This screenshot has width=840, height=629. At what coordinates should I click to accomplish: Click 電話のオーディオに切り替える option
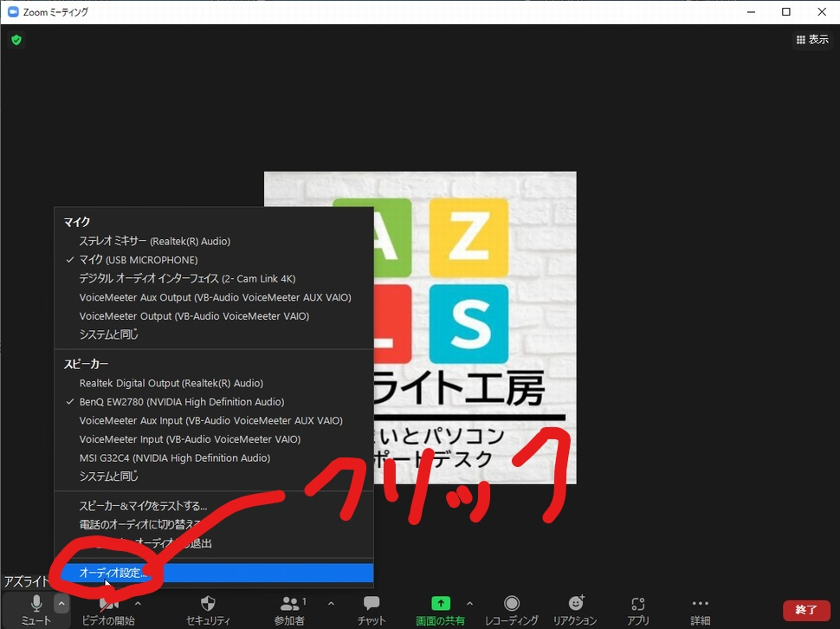214,524
